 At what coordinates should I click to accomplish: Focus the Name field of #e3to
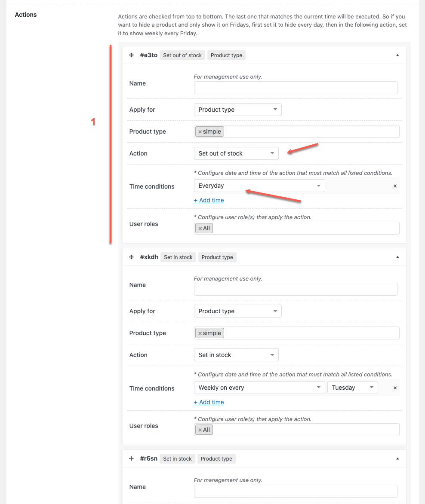(295, 88)
